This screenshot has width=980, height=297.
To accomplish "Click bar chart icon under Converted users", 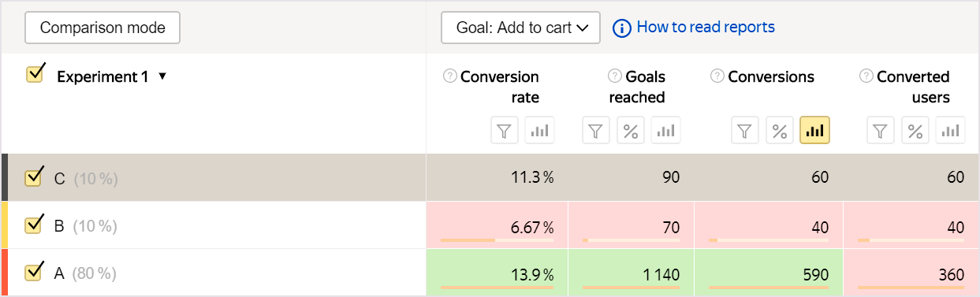I will [950, 130].
